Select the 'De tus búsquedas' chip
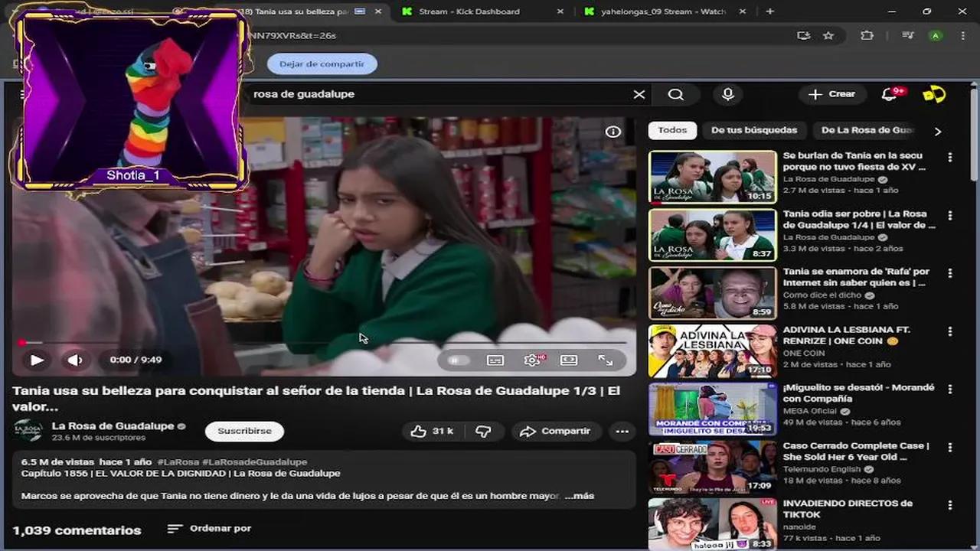 pyautogui.click(x=754, y=130)
